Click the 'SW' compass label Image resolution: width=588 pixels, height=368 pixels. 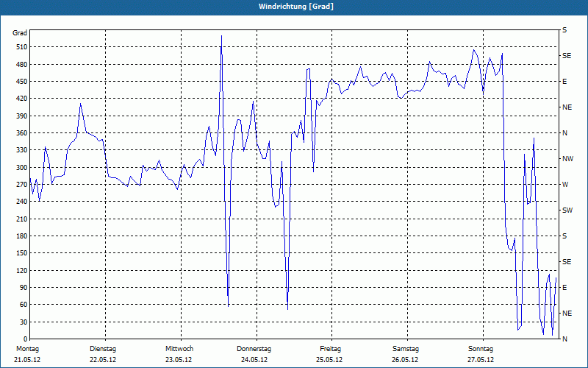click(x=567, y=210)
